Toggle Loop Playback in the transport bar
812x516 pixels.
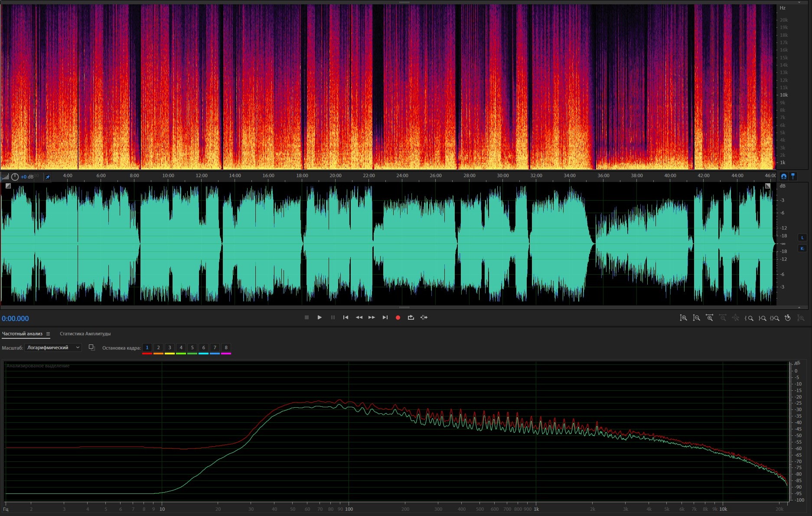(x=411, y=318)
